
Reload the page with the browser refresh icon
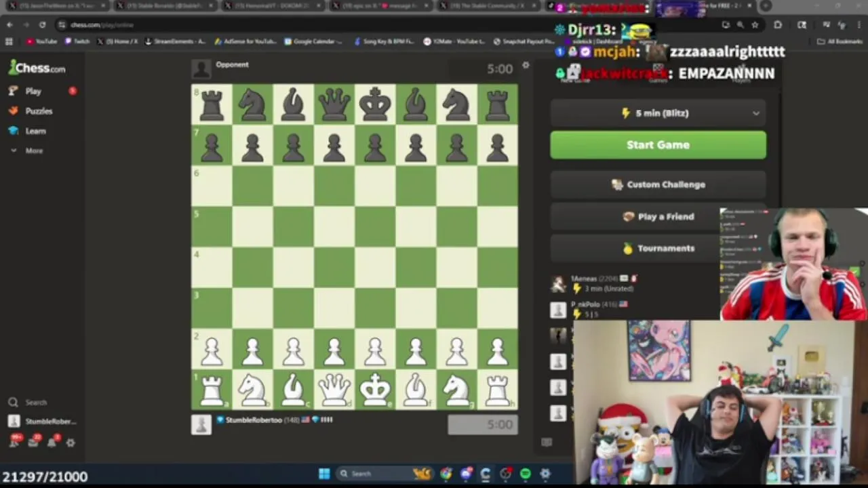click(x=42, y=25)
